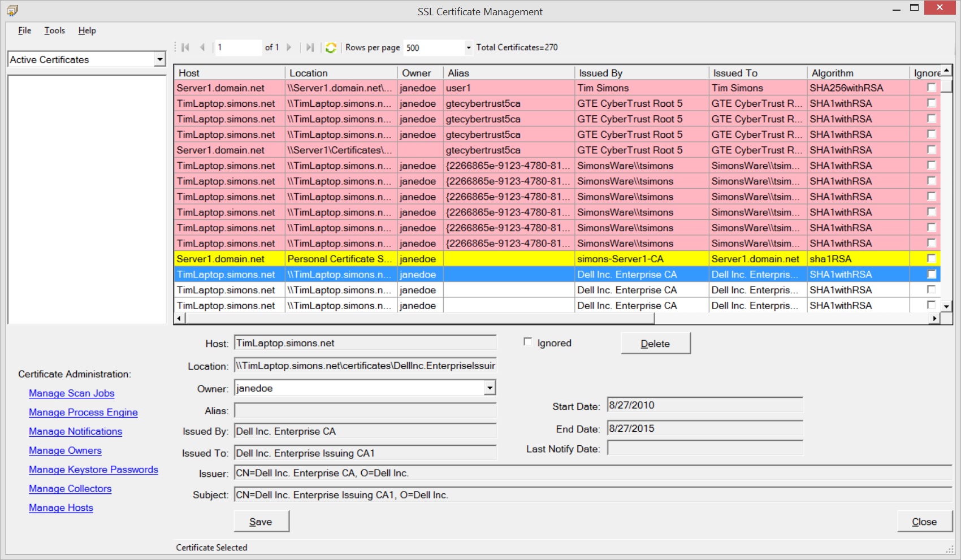
Task: Click the current page number field
Action: pyautogui.click(x=238, y=47)
